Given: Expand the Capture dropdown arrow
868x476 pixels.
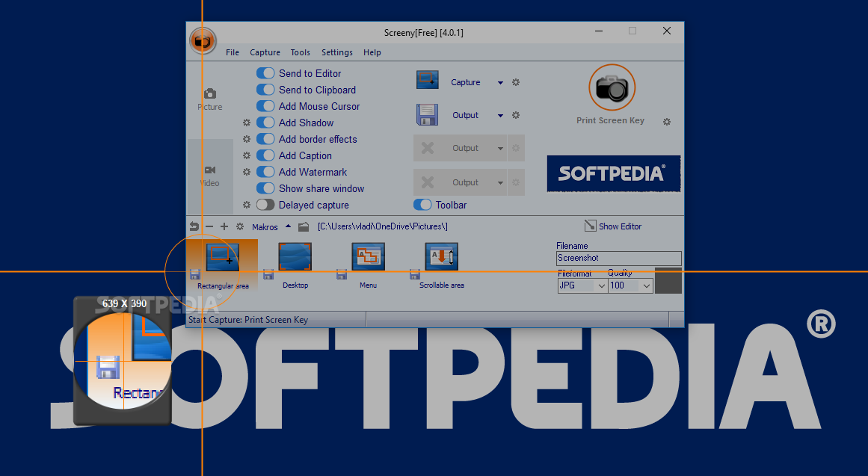Looking at the screenshot, I should coord(500,82).
